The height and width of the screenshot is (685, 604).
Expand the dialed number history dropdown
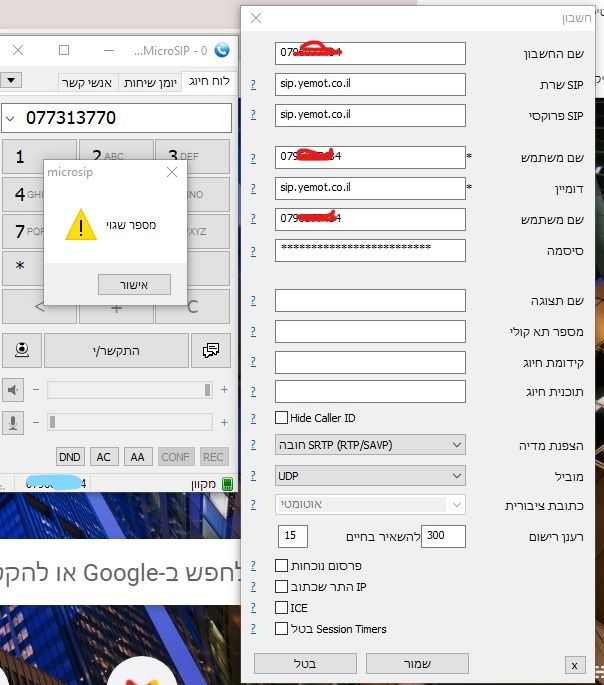tap(10, 118)
